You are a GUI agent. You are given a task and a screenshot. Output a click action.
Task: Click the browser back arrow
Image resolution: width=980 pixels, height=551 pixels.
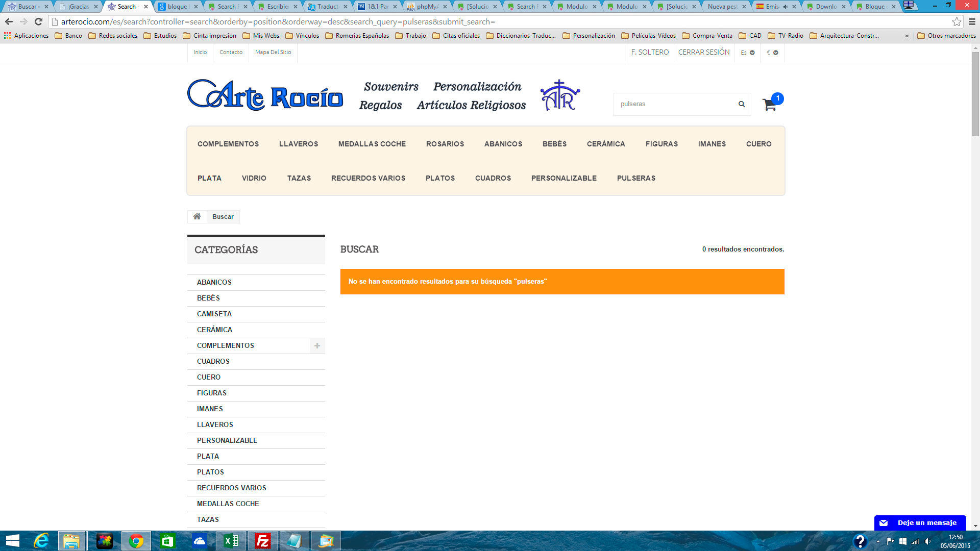click(9, 21)
